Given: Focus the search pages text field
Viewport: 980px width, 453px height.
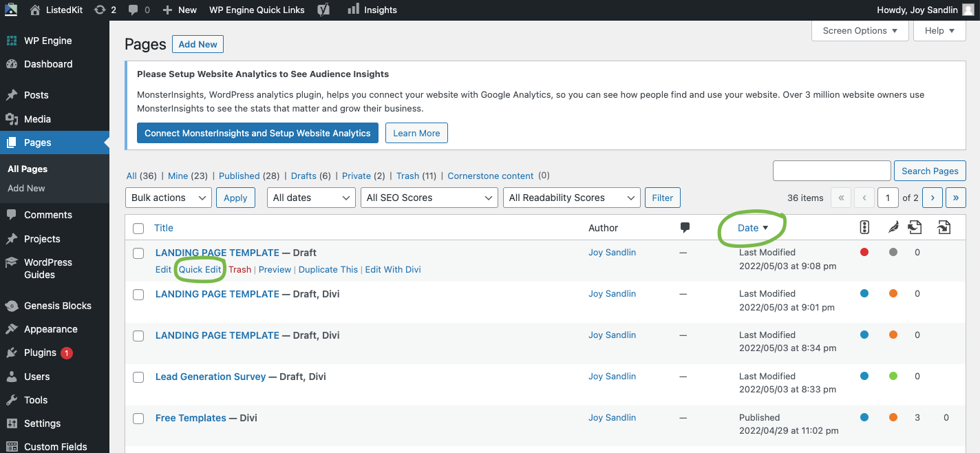Looking at the screenshot, I should pos(832,171).
